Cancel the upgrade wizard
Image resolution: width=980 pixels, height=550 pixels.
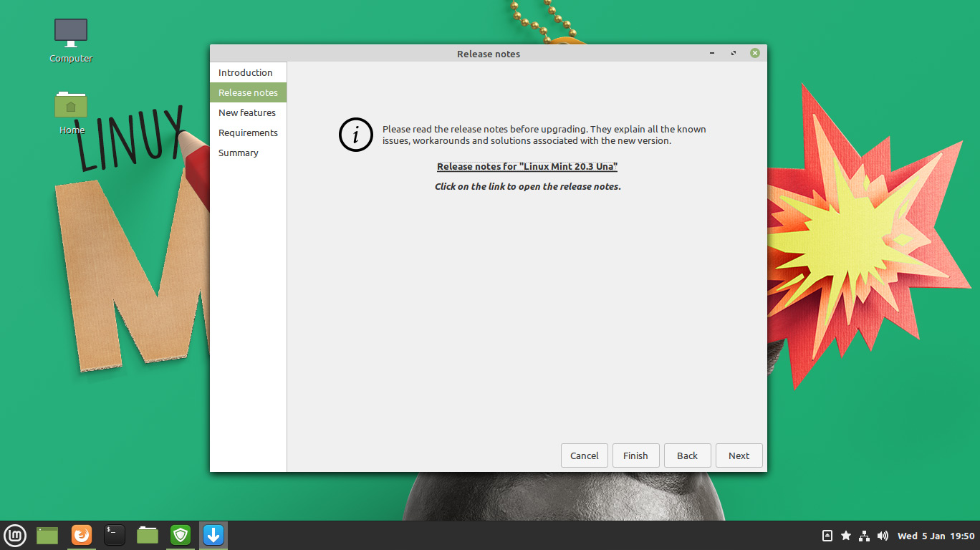(584, 455)
